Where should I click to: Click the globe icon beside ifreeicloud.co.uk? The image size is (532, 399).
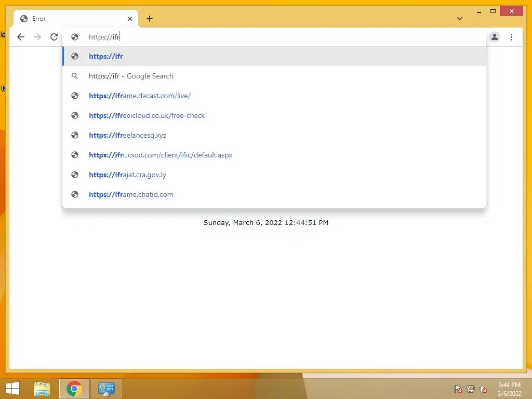click(x=75, y=115)
